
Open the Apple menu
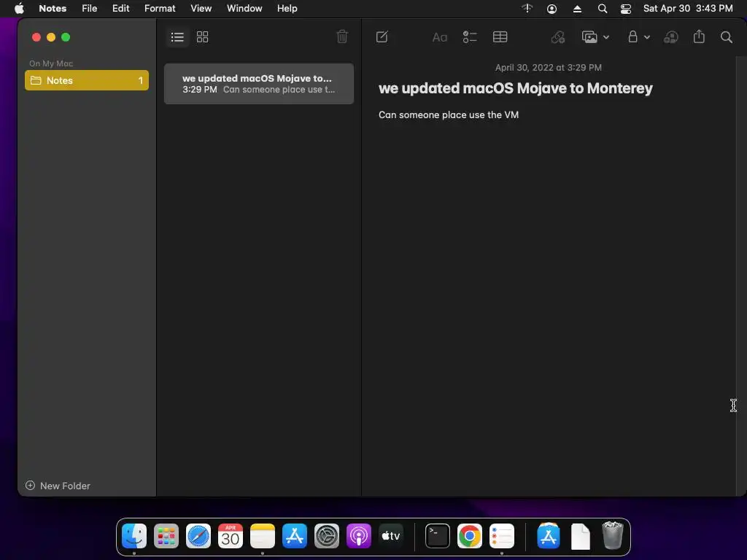pyautogui.click(x=19, y=8)
